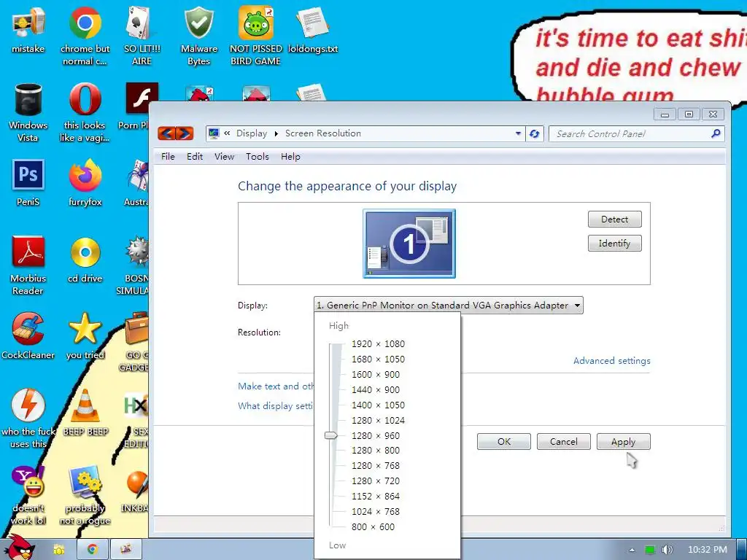Open the View menu
Image resolution: width=747 pixels, height=560 pixels.
pos(224,157)
